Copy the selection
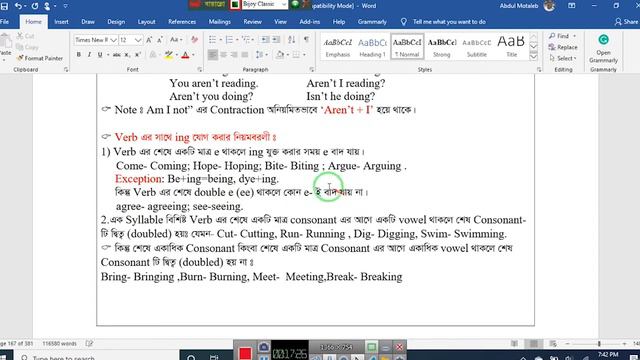The width and height of the screenshot is (640, 360). 27,47
